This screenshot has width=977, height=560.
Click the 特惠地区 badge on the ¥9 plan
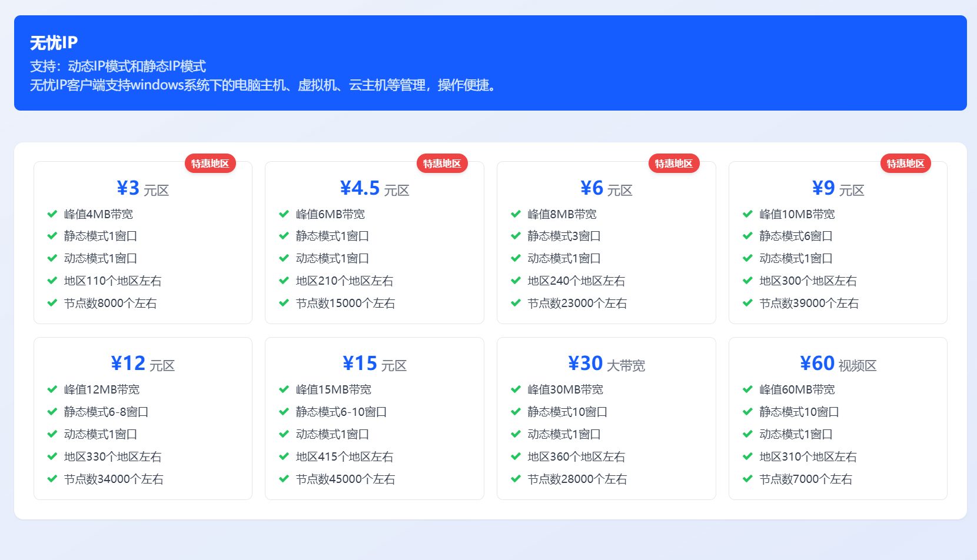(905, 164)
